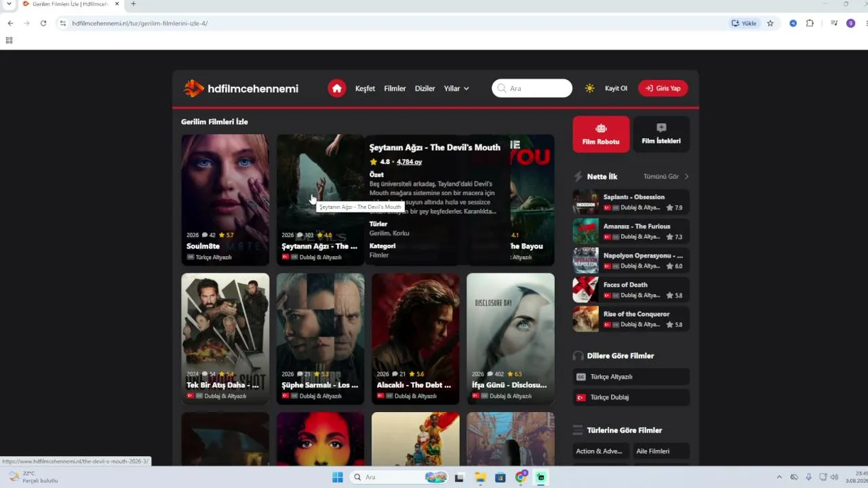This screenshot has width=868, height=488.
Task: Open the Soulm8te movie poster
Action: coord(225,199)
